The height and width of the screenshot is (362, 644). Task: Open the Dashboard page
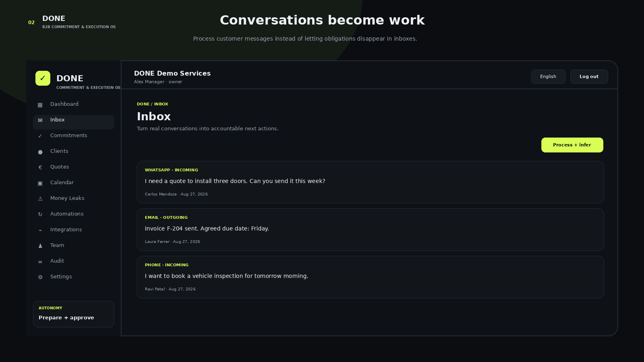(74, 104)
